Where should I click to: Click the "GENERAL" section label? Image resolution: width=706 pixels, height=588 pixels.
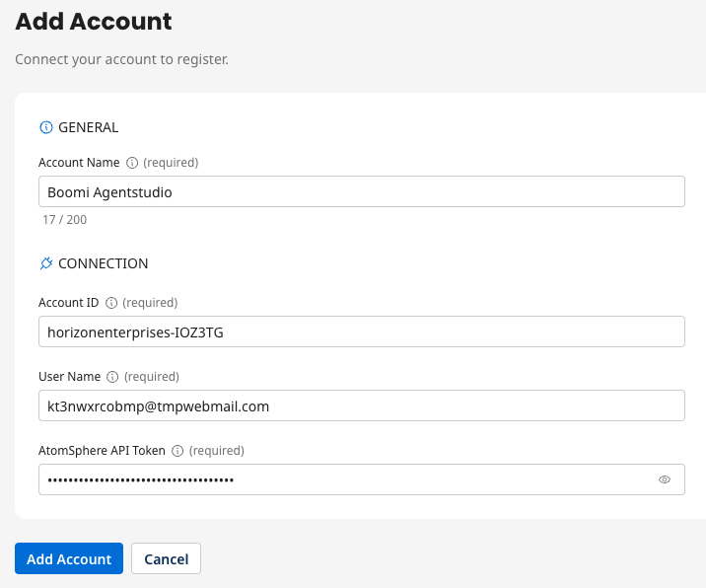click(x=89, y=127)
